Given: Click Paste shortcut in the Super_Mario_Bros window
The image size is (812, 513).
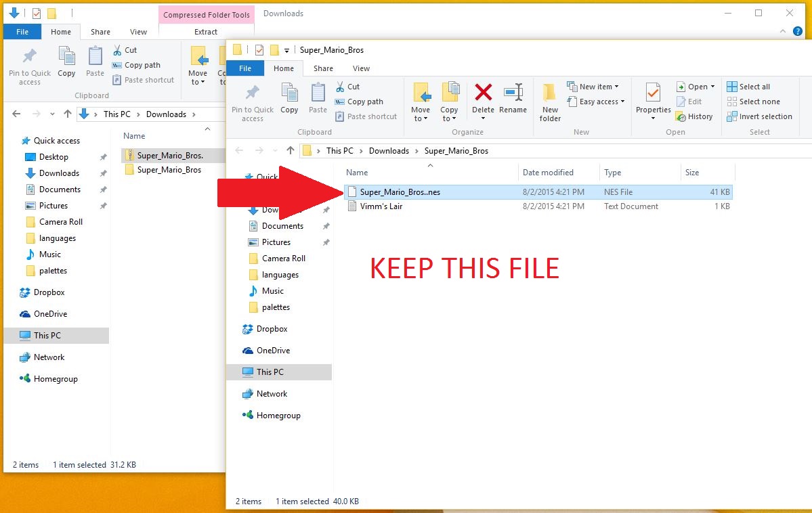Looking at the screenshot, I should (x=366, y=116).
